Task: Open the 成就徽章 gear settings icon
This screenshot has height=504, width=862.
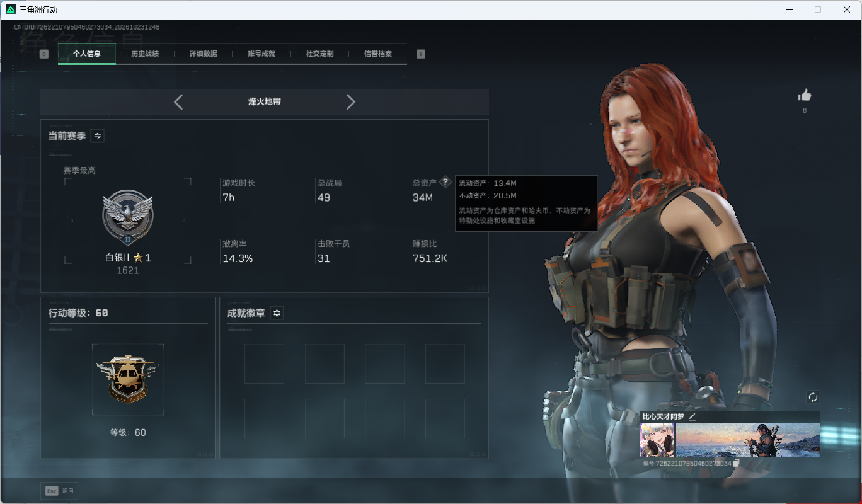Action: click(x=277, y=313)
